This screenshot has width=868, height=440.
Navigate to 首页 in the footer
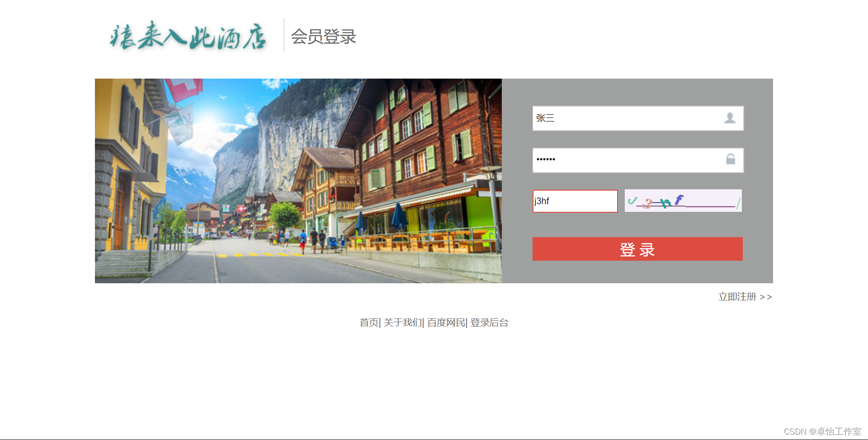[x=369, y=323]
